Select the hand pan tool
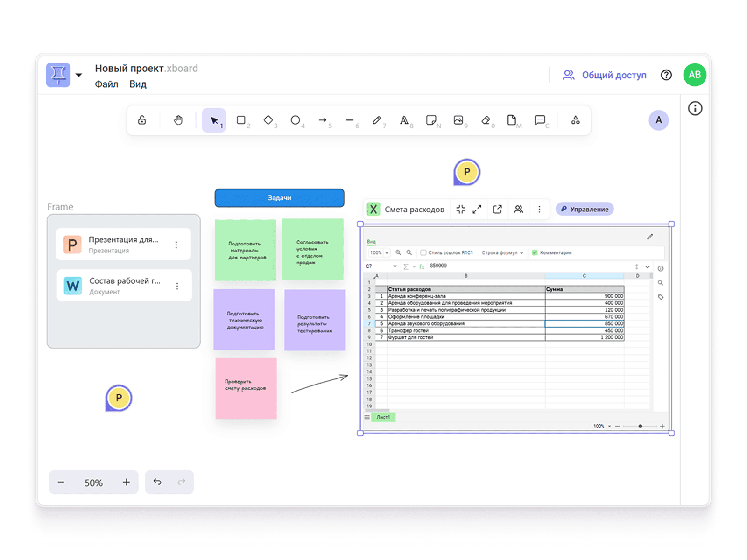The image size is (747, 560). click(x=178, y=120)
